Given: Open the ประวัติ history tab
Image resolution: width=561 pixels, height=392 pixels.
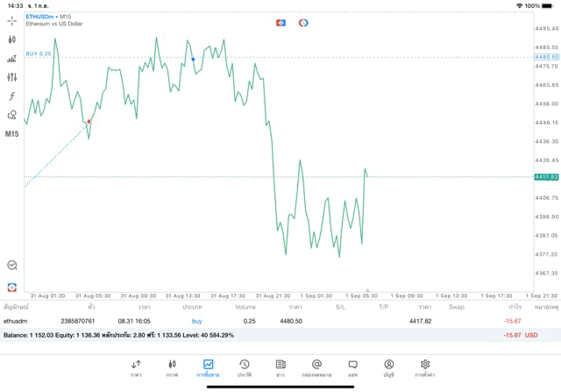Looking at the screenshot, I should pos(244,367).
